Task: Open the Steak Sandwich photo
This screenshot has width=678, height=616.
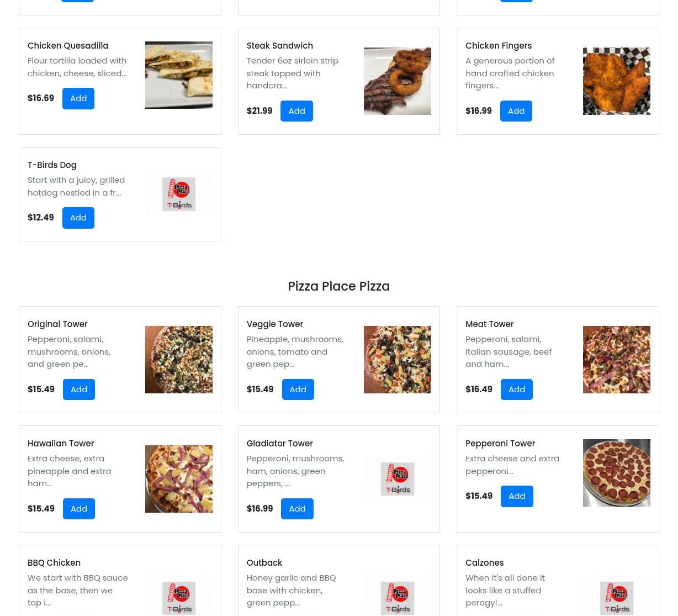Action: pyautogui.click(x=398, y=81)
